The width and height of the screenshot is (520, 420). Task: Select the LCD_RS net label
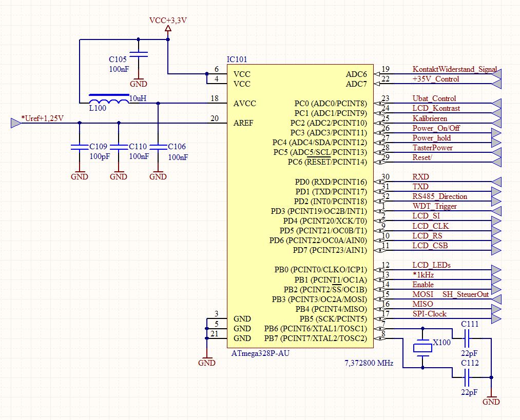click(x=427, y=236)
